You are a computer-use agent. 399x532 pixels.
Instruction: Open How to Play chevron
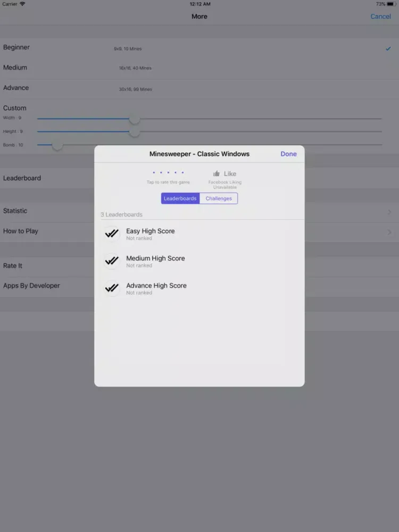coord(389,232)
